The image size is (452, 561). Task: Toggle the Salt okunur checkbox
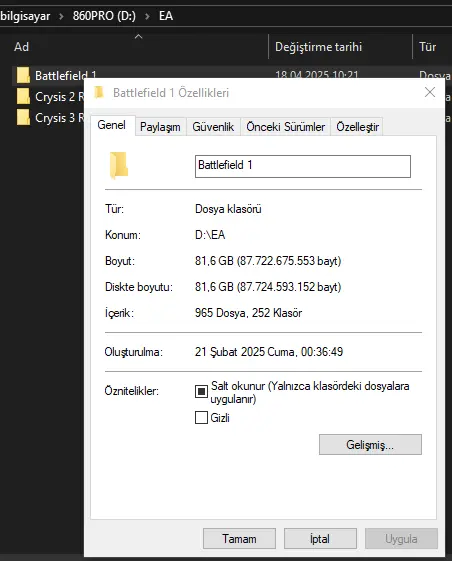click(x=201, y=391)
